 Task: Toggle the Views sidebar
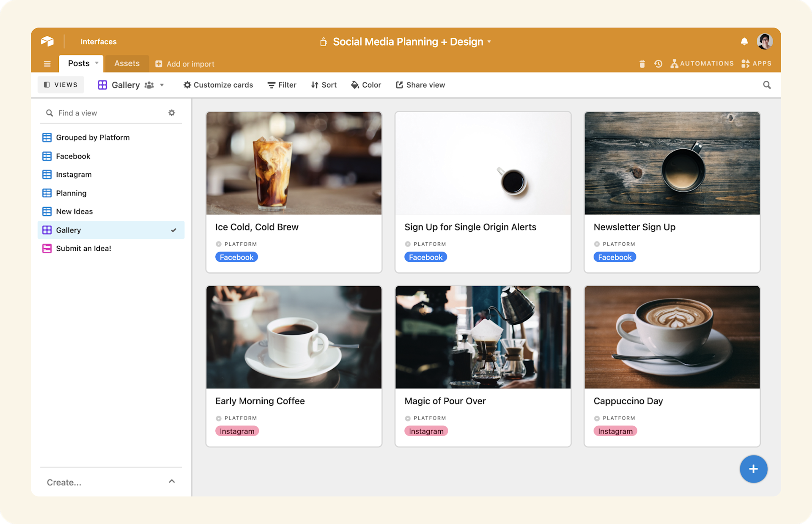(x=61, y=85)
